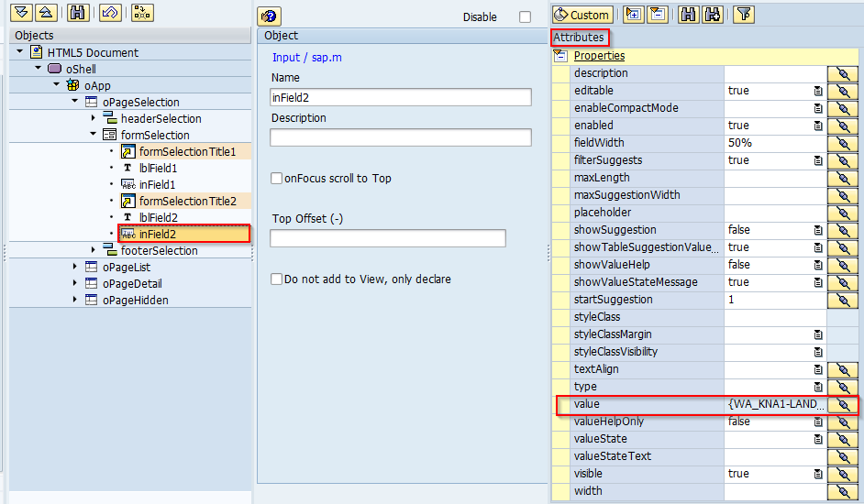864x504 pixels.
Task: Collapse the Properties section
Action: (560, 56)
